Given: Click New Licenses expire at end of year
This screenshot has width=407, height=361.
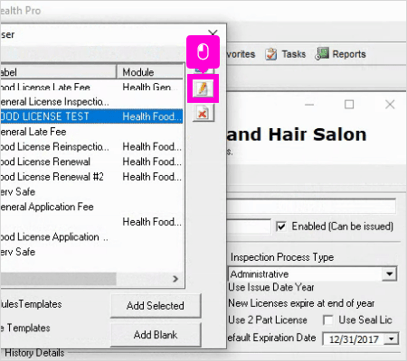Looking at the screenshot, I should (301, 303).
